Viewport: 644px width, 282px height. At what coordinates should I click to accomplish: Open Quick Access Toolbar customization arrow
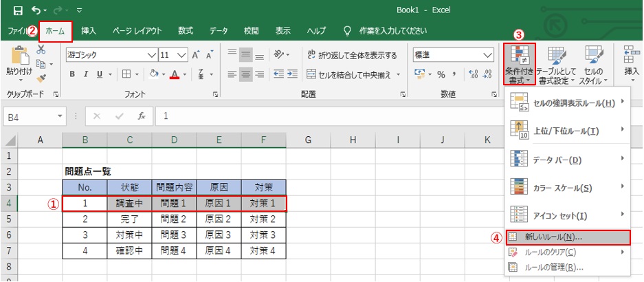click(79, 10)
